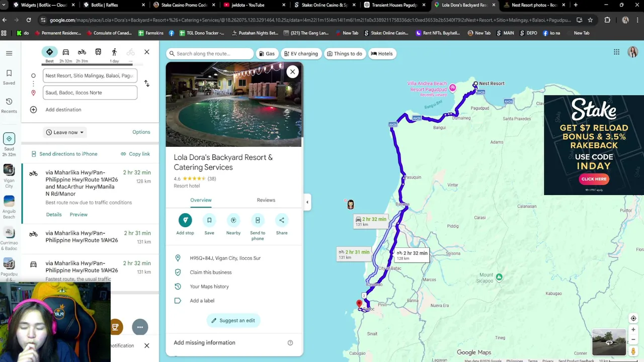Edit the Nest Resort starting point field
The image size is (644, 362).
(x=90, y=75)
